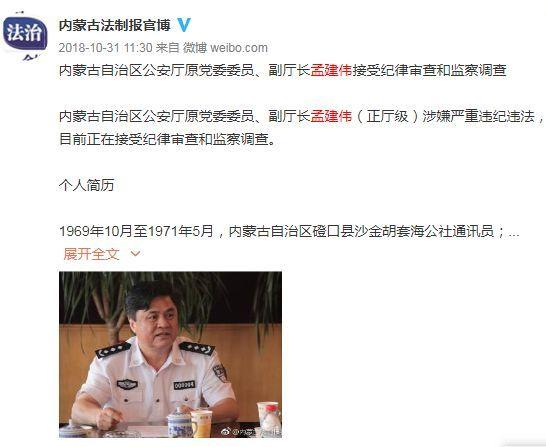Open the 2018-10-31 11:30 timestamp link

[106, 47]
